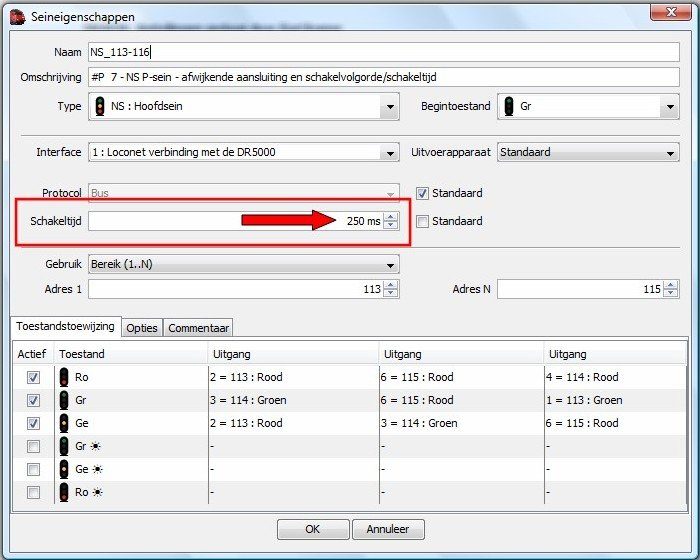Image resolution: width=700 pixels, height=560 pixels.
Task: Disable the Actief checkbox for Gr
Action: 33,400
